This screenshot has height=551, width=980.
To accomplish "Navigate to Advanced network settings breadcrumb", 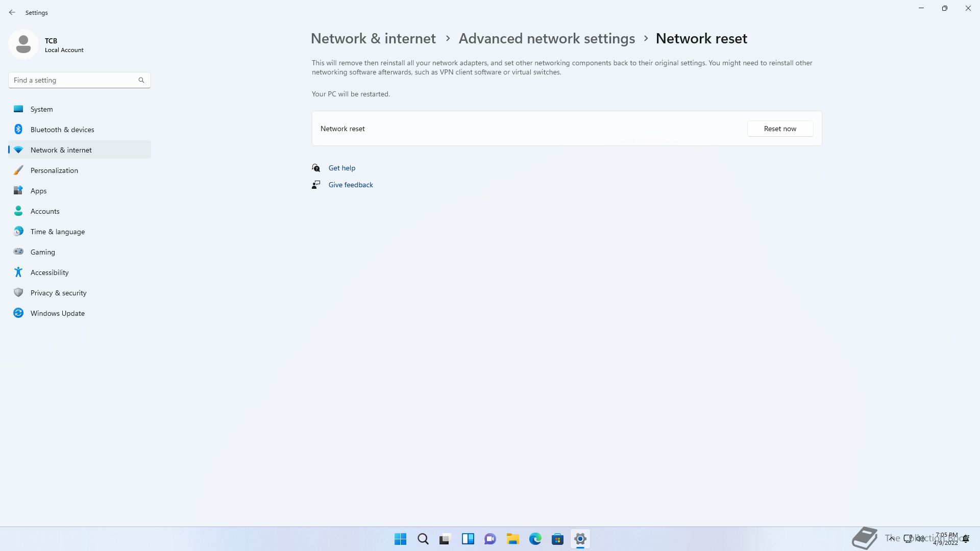I will tap(547, 39).
